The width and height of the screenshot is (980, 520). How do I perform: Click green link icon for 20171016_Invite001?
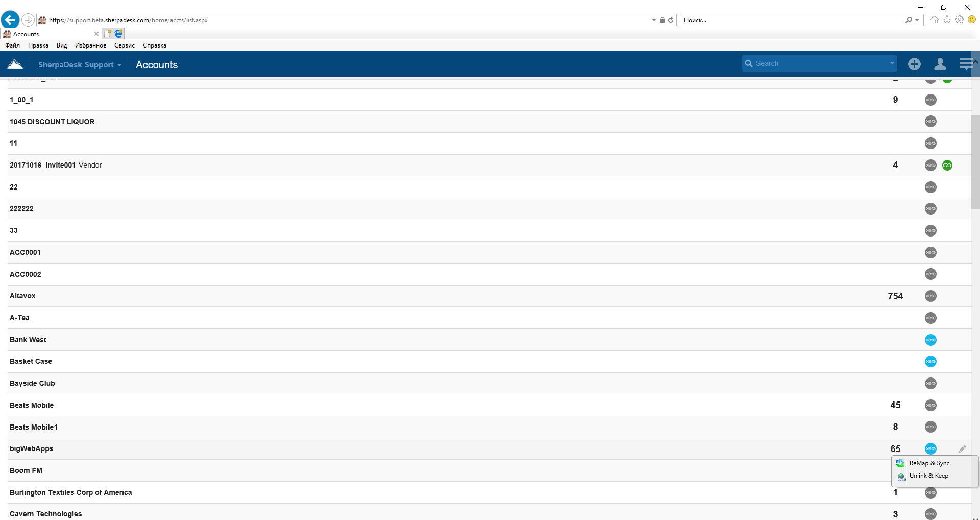click(x=947, y=166)
